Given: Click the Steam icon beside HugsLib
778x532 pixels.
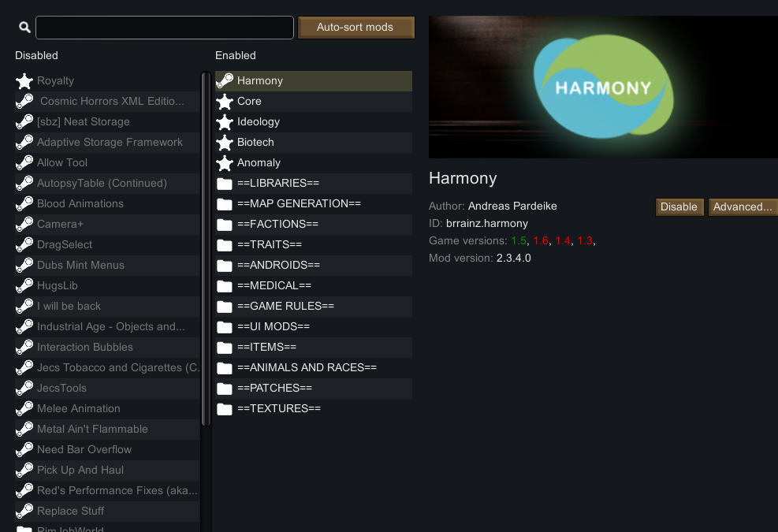Looking at the screenshot, I should pos(24,286).
